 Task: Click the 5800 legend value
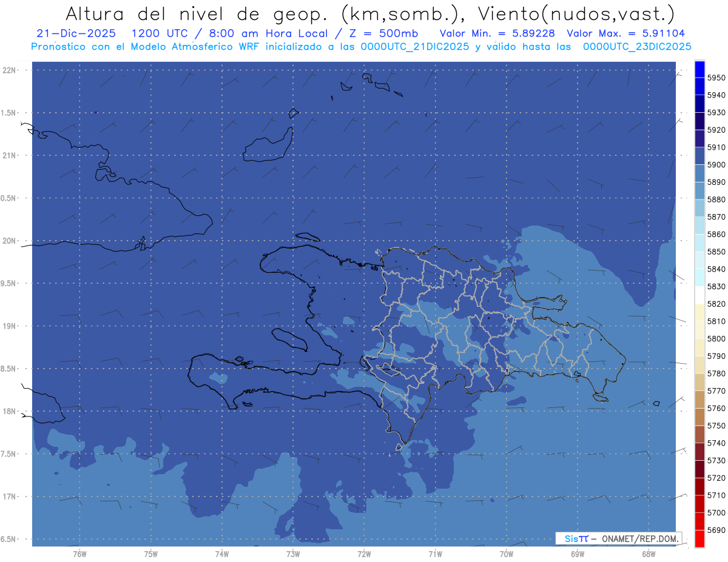click(716, 338)
